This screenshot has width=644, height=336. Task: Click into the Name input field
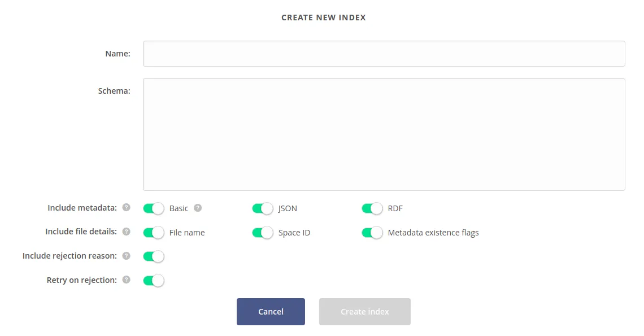(384, 53)
